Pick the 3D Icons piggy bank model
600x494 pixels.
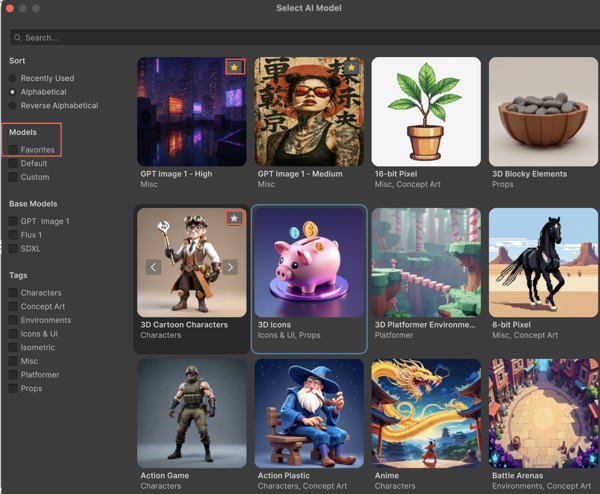point(309,262)
